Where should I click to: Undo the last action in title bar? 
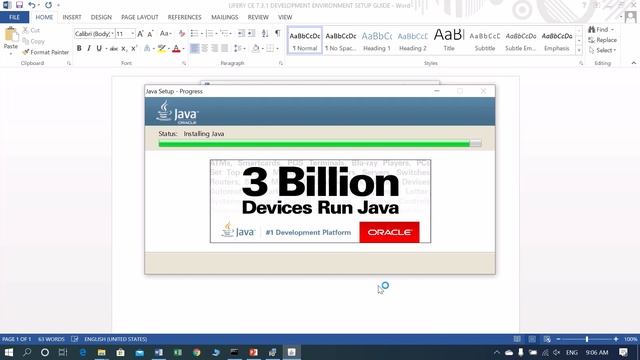[31, 5]
